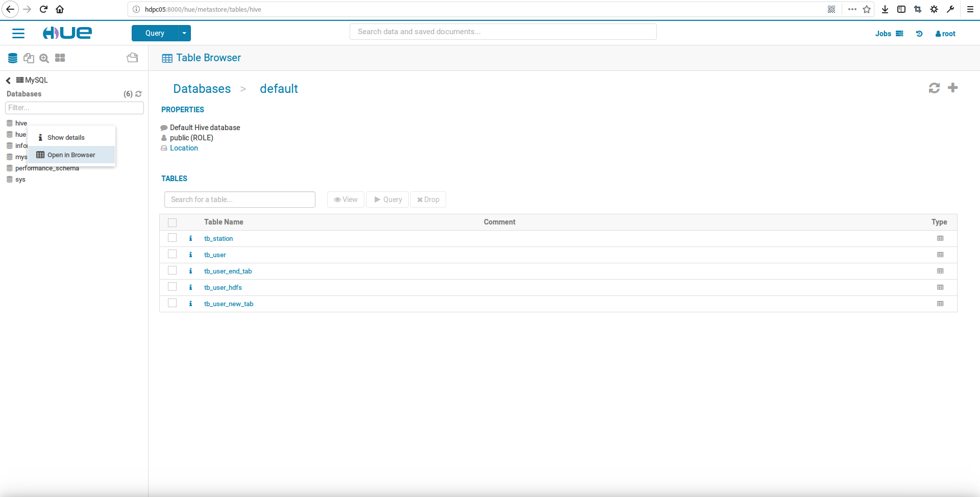Create a new table with plus icon
The image size is (980, 497).
pyautogui.click(x=952, y=88)
